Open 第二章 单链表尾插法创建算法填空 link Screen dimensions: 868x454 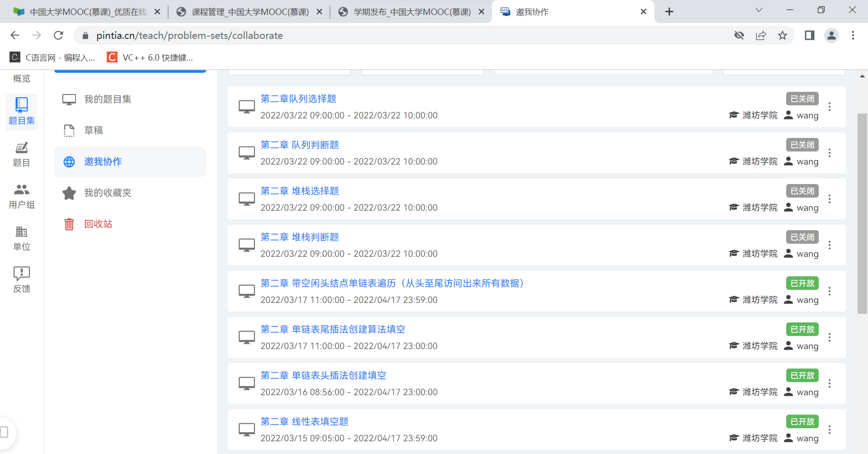click(x=333, y=329)
